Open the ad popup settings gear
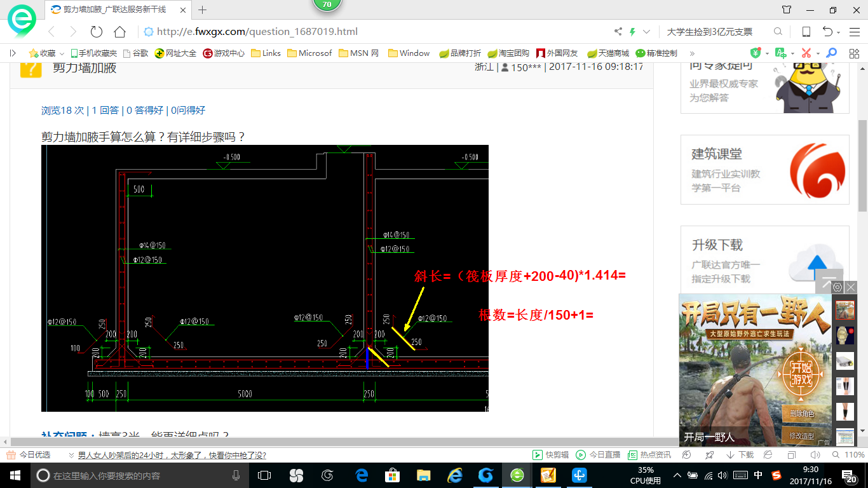This screenshot has height=488, width=868. [837, 287]
